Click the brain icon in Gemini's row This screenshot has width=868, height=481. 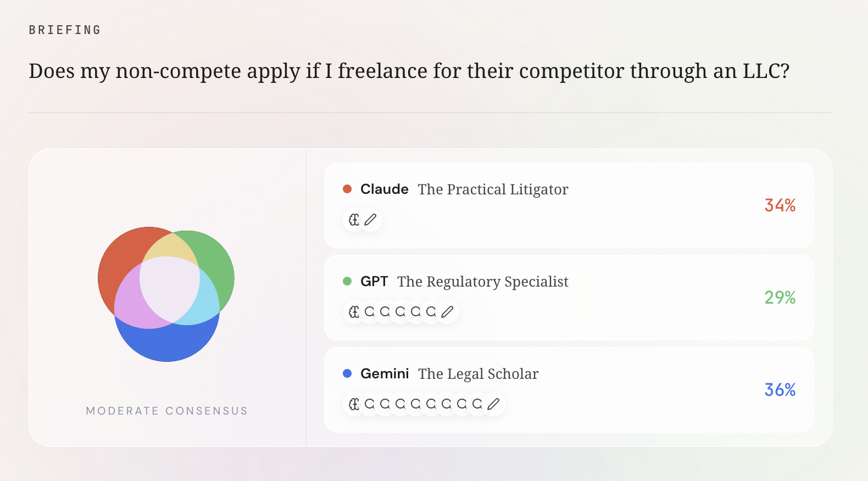tap(354, 404)
